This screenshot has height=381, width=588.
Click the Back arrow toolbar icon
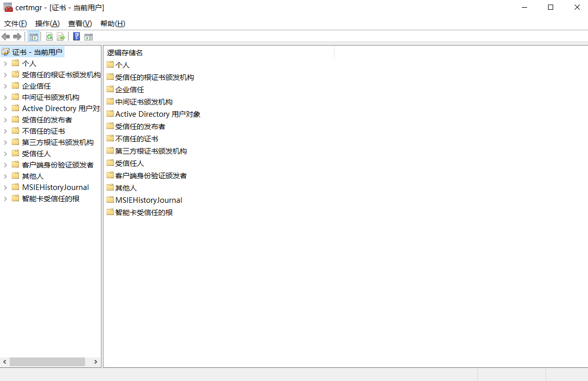click(6, 36)
